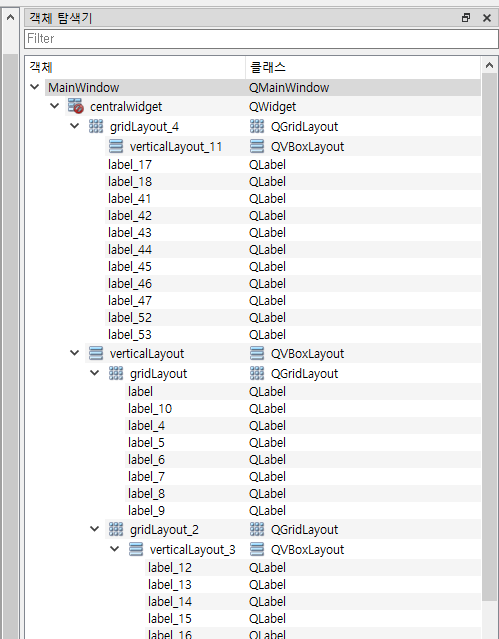Select label_43 object
The height and width of the screenshot is (639, 499).
130,233
